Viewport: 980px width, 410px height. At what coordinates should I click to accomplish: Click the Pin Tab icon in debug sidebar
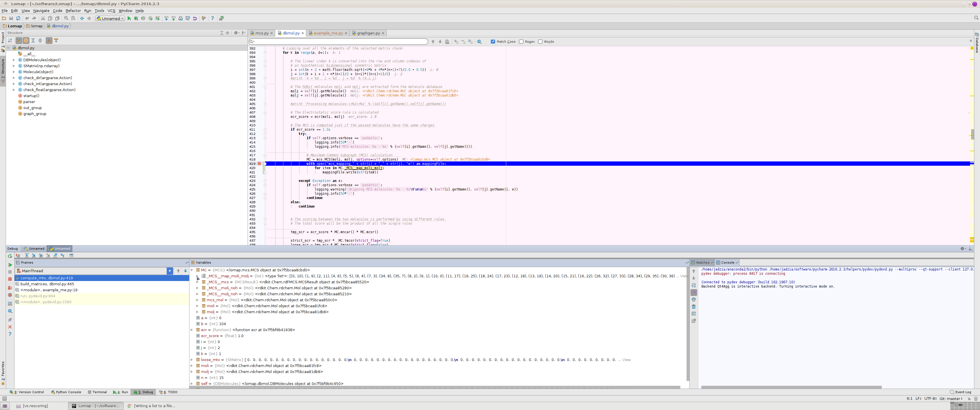point(10,319)
